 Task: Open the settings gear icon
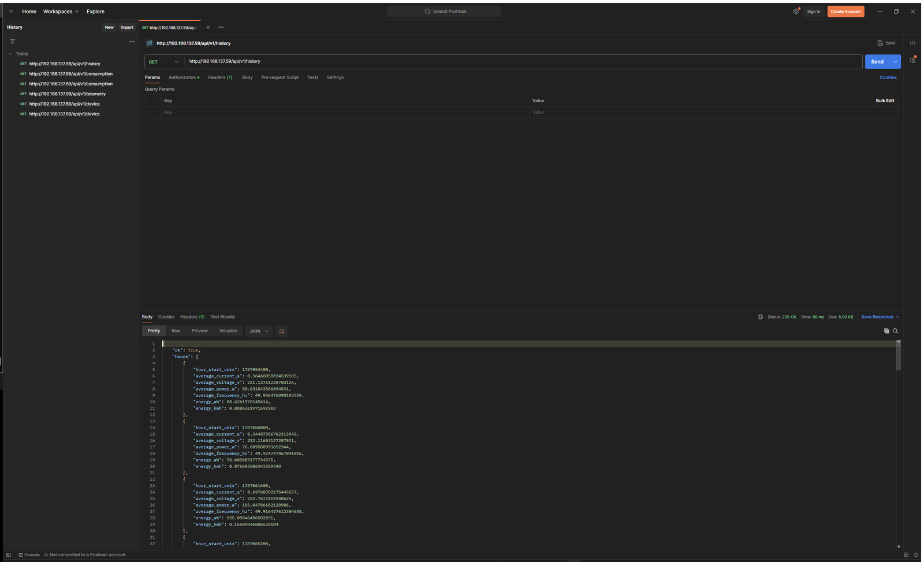coord(796,12)
